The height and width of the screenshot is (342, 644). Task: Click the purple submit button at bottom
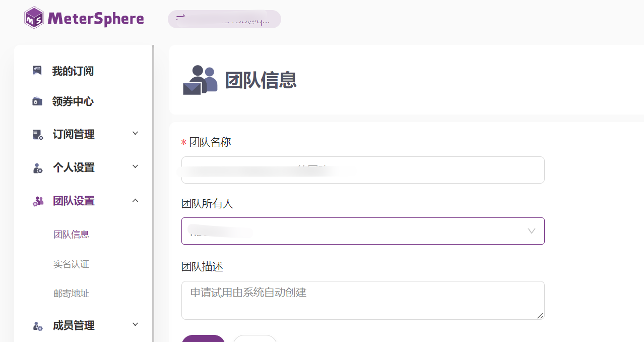[203, 340]
